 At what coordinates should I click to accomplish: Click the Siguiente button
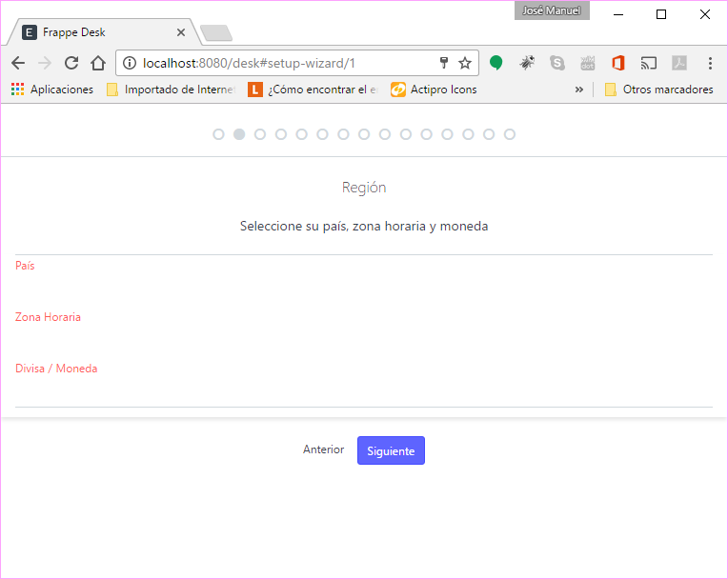(x=391, y=450)
